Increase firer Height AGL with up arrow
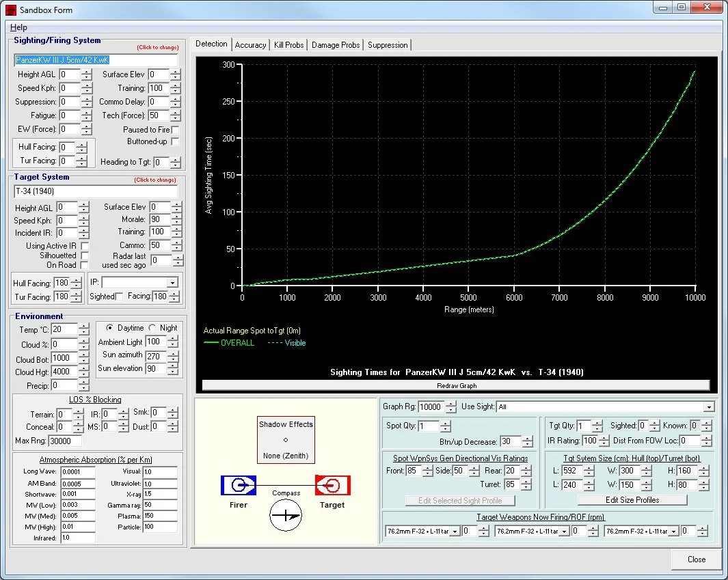This screenshot has width=728, height=580. click(x=86, y=72)
